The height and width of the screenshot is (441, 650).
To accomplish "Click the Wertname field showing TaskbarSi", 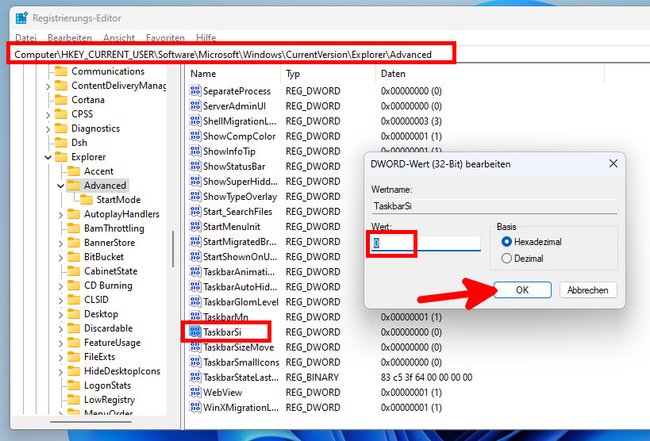I will coord(494,206).
